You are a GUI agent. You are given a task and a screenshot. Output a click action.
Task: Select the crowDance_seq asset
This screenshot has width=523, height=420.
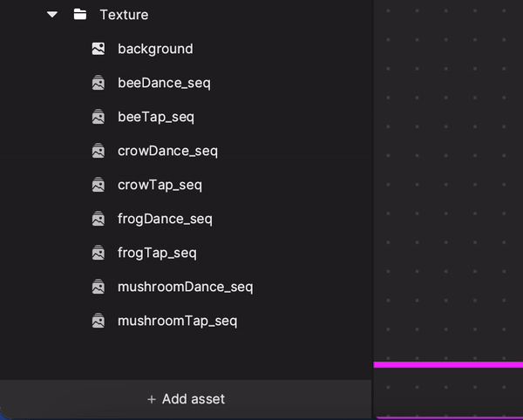167,151
